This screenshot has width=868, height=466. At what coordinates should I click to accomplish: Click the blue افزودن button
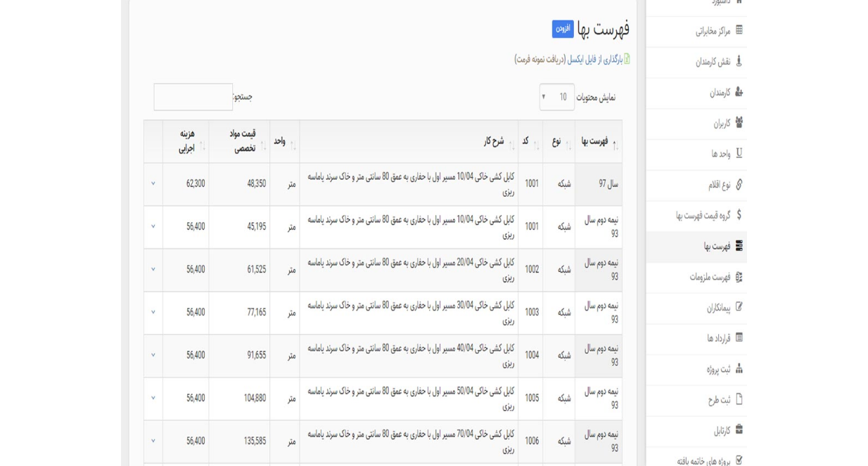click(563, 29)
